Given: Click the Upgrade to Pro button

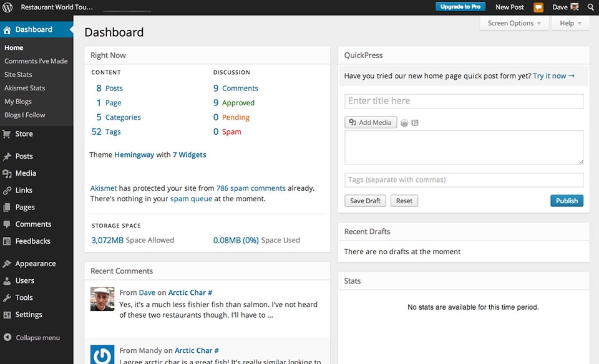Looking at the screenshot, I should 460,6.
